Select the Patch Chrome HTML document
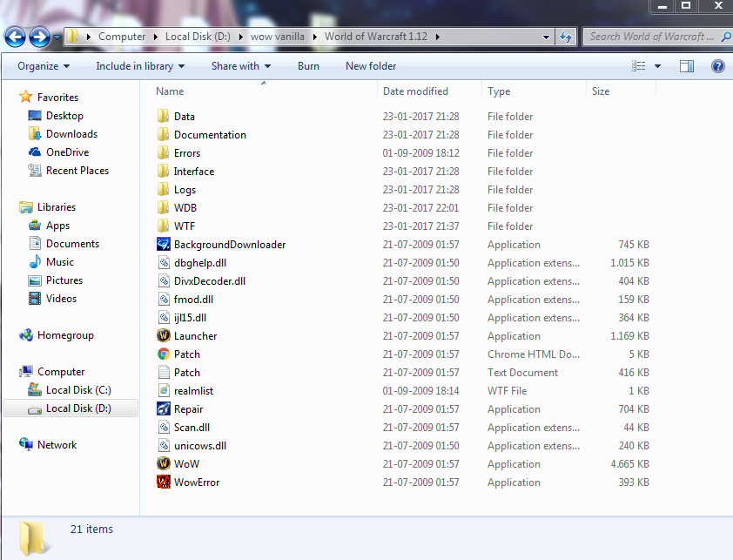 pos(186,354)
